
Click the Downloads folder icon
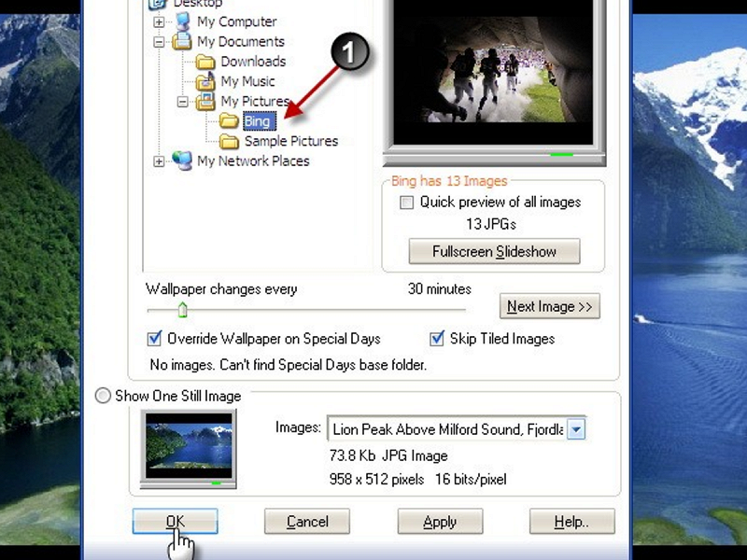click(205, 62)
